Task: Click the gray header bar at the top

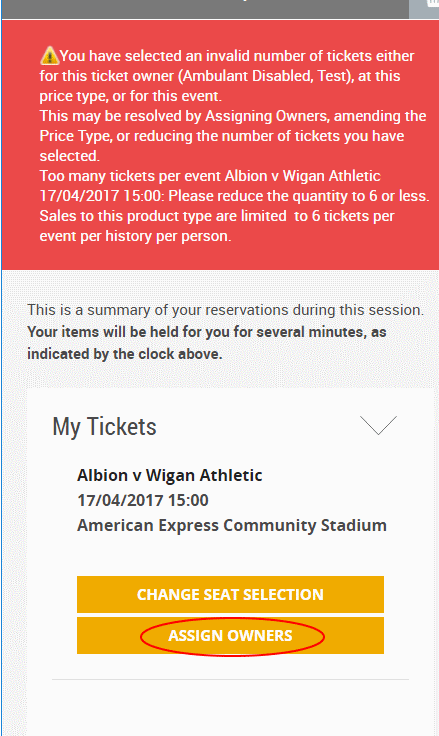Action: pos(205,9)
